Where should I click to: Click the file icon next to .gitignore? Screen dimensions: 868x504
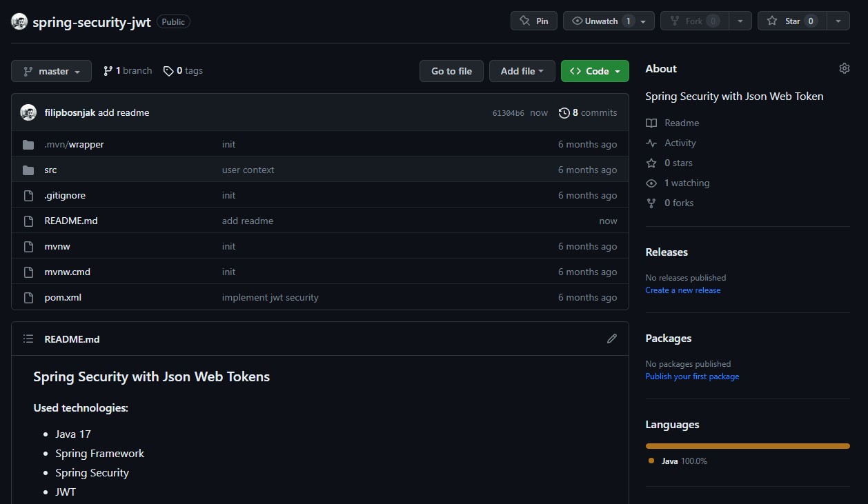coord(28,195)
